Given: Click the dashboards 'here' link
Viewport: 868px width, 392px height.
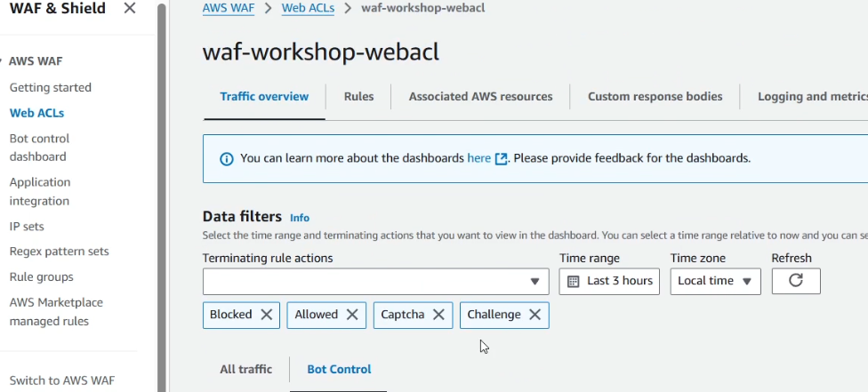Looking at the screenshot, I should pos(479,158).
